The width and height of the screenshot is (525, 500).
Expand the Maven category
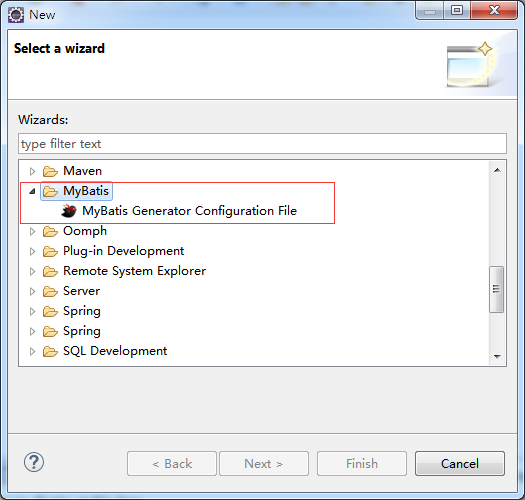coord(32,171)
